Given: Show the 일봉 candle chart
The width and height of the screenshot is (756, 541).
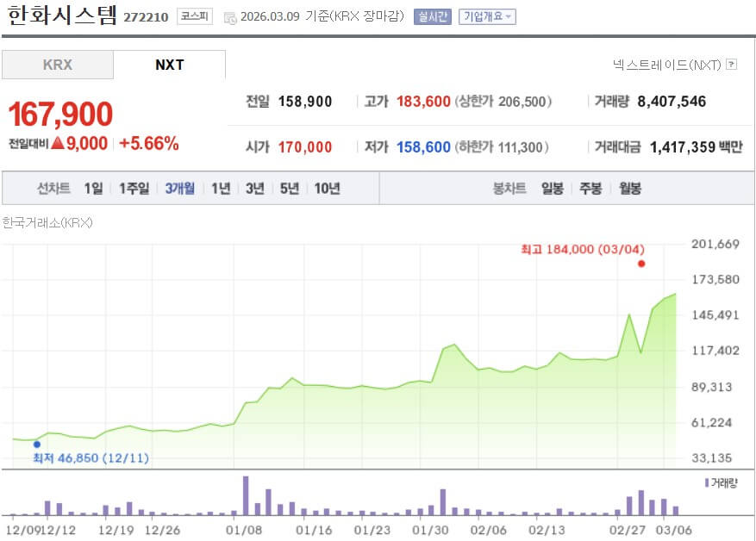Looking at the screenshot, I should [x=552, y=188].
